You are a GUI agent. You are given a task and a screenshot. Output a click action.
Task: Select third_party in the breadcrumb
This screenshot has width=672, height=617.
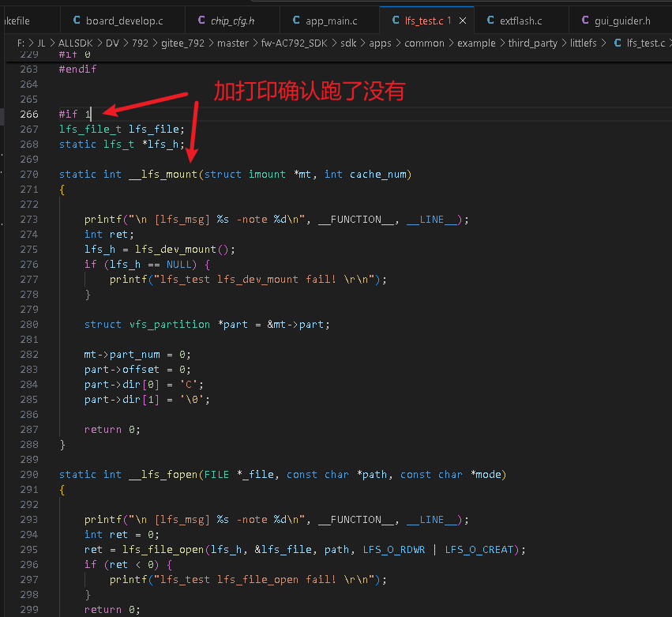point(533,43)
